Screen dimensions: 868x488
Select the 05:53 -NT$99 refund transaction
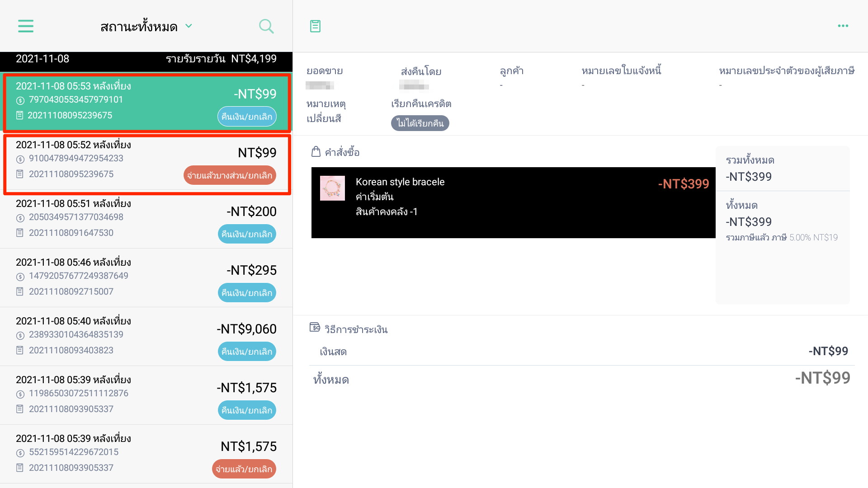tap(146, 103)
